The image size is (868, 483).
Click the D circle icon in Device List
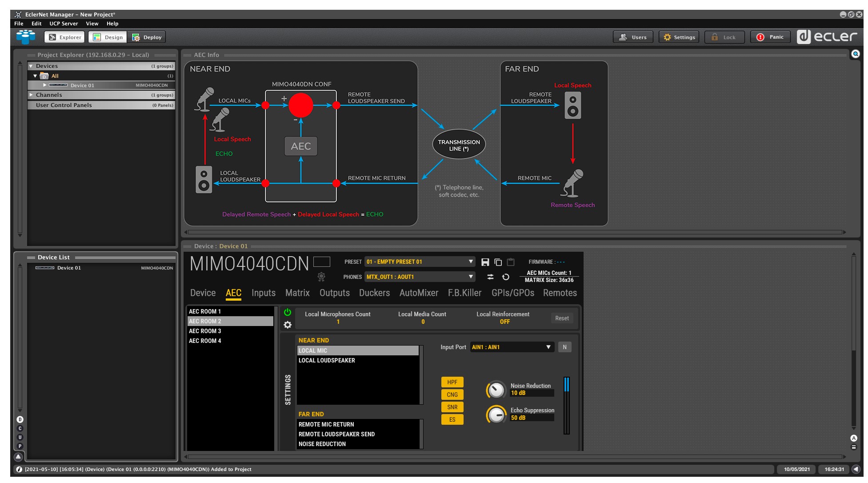tap(20, 419)
